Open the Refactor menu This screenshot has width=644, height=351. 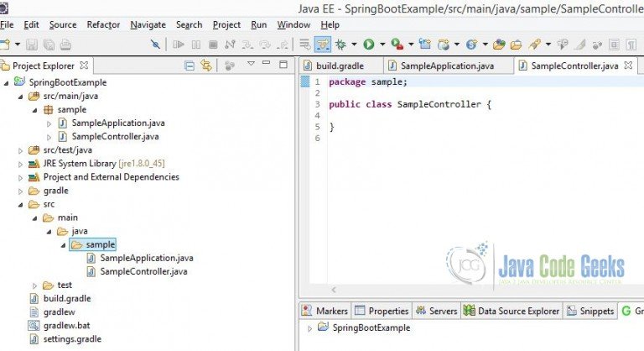coord(103,24)
